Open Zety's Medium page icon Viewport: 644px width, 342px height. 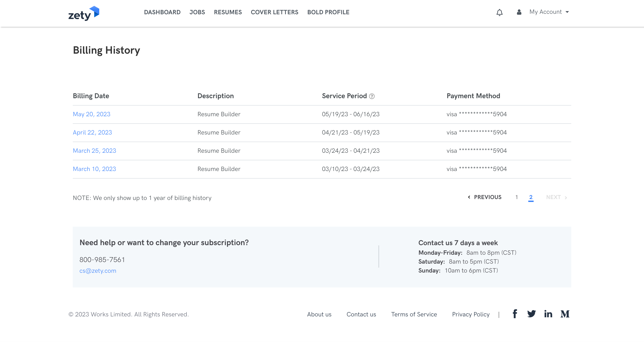coord(565,314)
